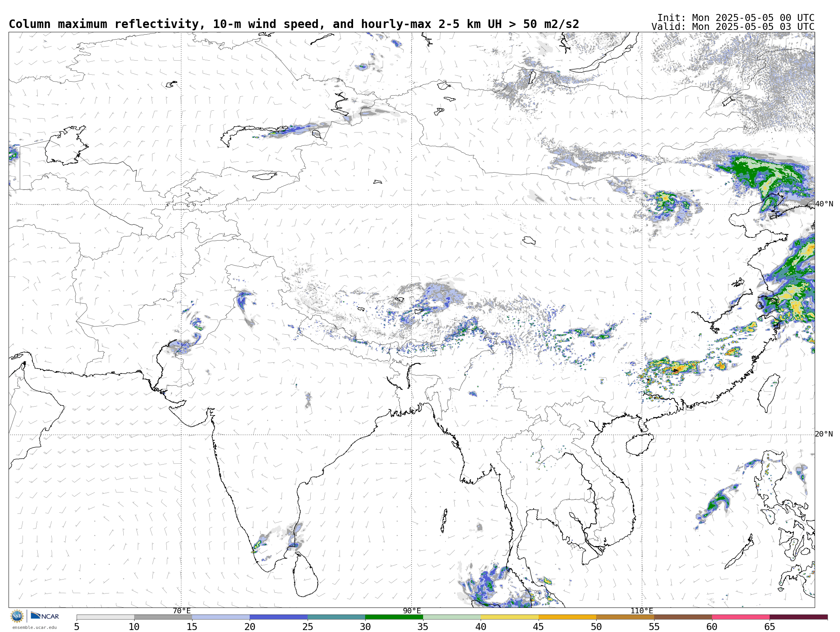
Task: Click the colorbar tick label '5'
Action: click(77, 627)
